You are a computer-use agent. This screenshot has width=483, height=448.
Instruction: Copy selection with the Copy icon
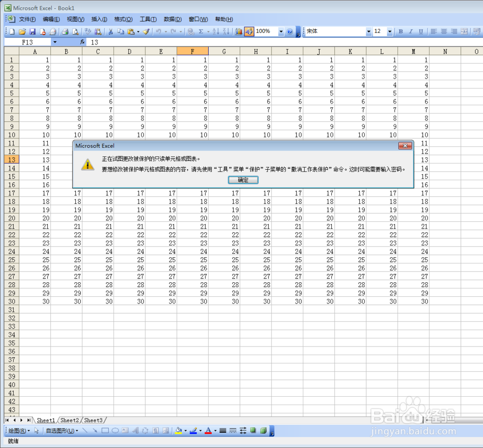[x=121, y=31]
